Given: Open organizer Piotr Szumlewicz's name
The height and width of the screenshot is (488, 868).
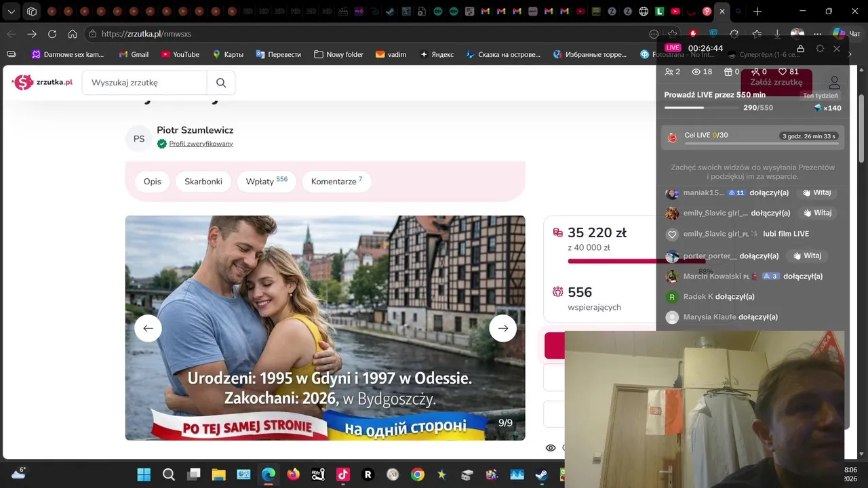Looking at the screenshot, I should tap(195, 130).
